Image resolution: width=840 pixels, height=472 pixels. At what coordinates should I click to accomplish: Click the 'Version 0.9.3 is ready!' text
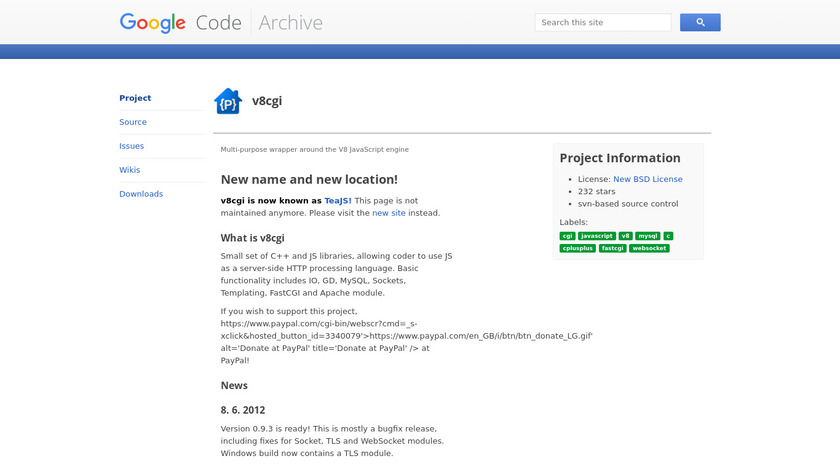point(265,429)
